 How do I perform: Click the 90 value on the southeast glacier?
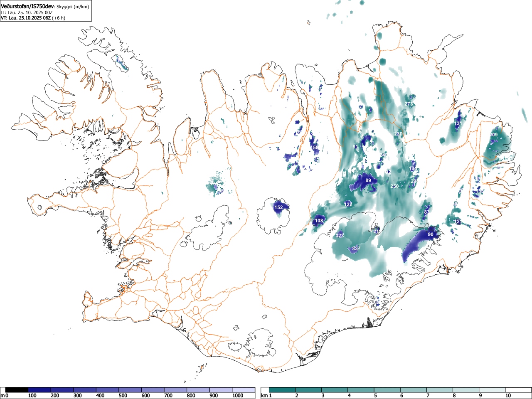pyautogui.click(x=431, y=234)
